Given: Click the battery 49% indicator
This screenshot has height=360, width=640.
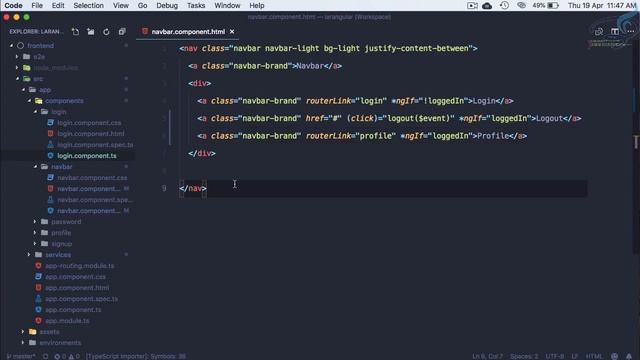Looking at the screenshot, I should tap(545, 5).
